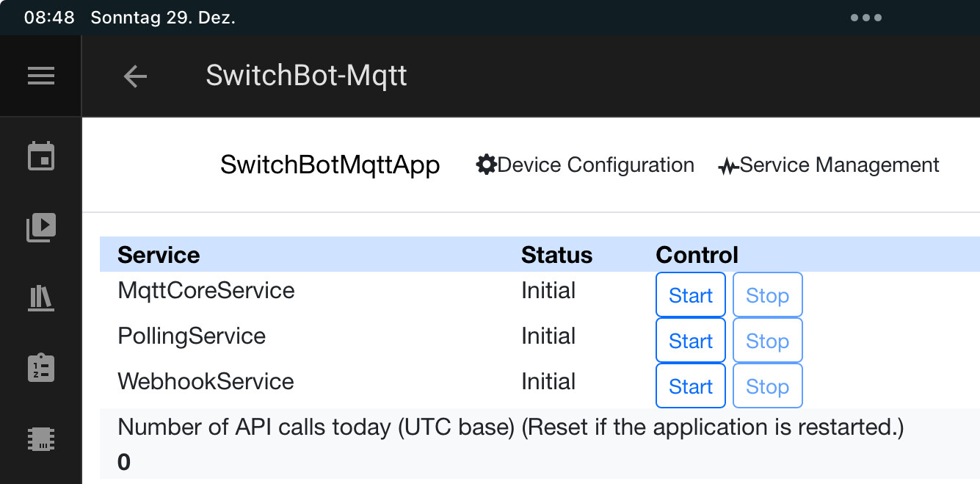980x484 pixels.
Task: Click the Service Management pulse icon
Action: (x=728, y=167)
